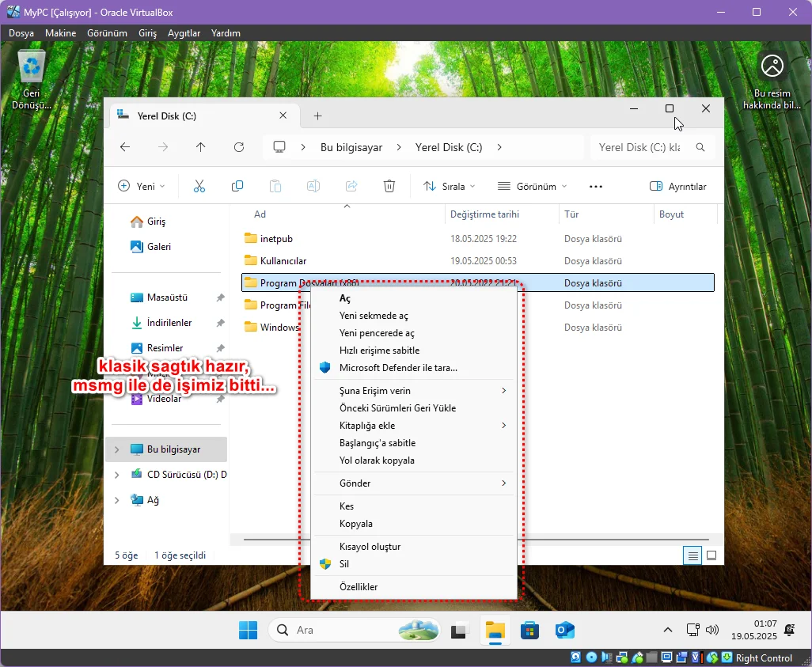This screenshot has height=667, width=812.
Task: Open Microsoft Store from taskbar
Action: [529, 631]
